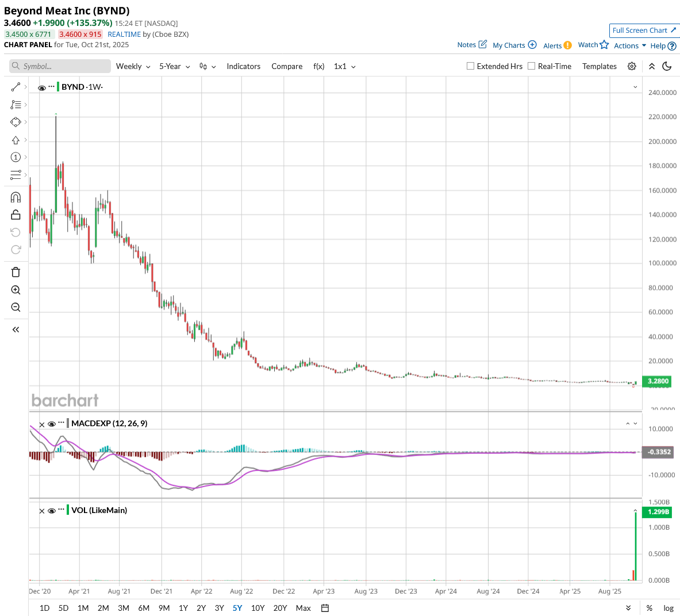680x616 pixels.
Task: Open VOL options ellipsis menu
Action: pos(61,509)
